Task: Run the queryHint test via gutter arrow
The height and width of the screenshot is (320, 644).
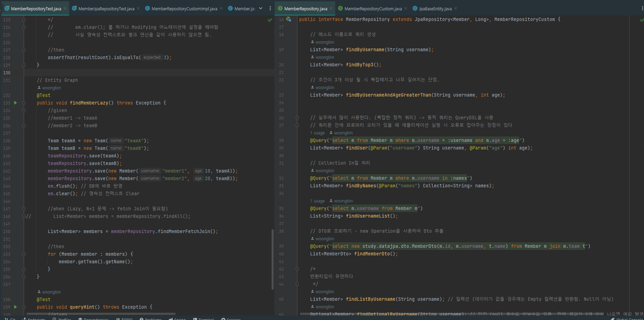Action: point(15,307)
